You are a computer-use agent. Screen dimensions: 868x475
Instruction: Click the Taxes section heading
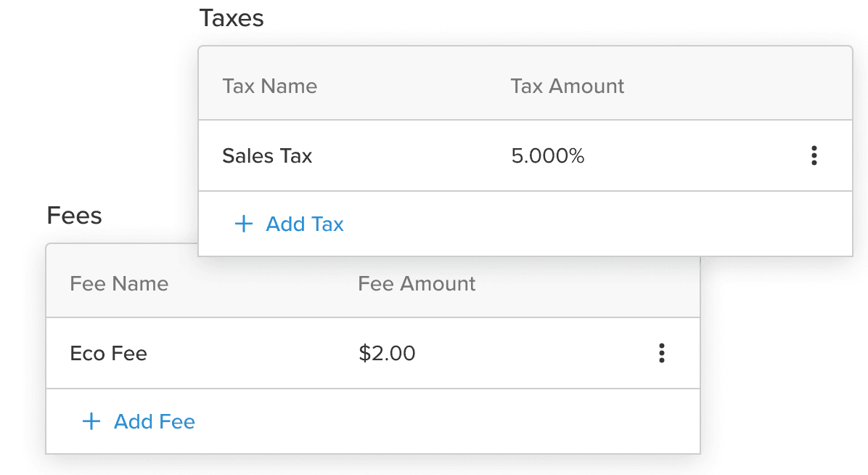point(232,17)
